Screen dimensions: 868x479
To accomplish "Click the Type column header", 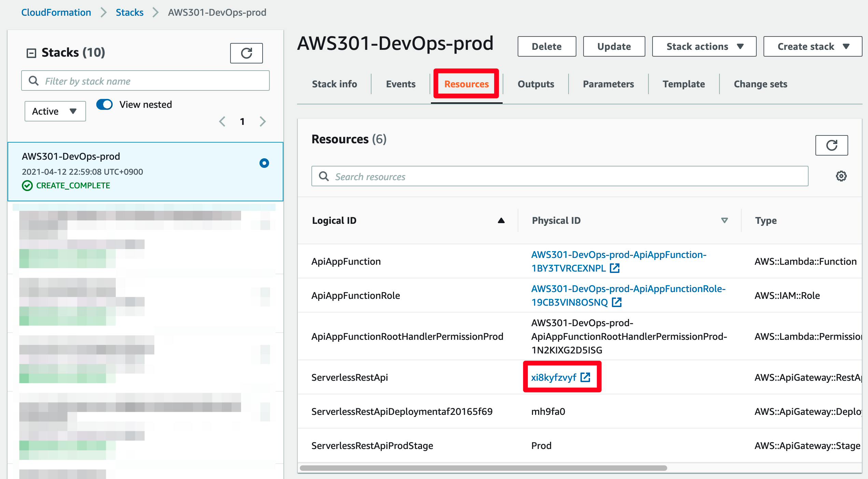I will click(766, 220).
